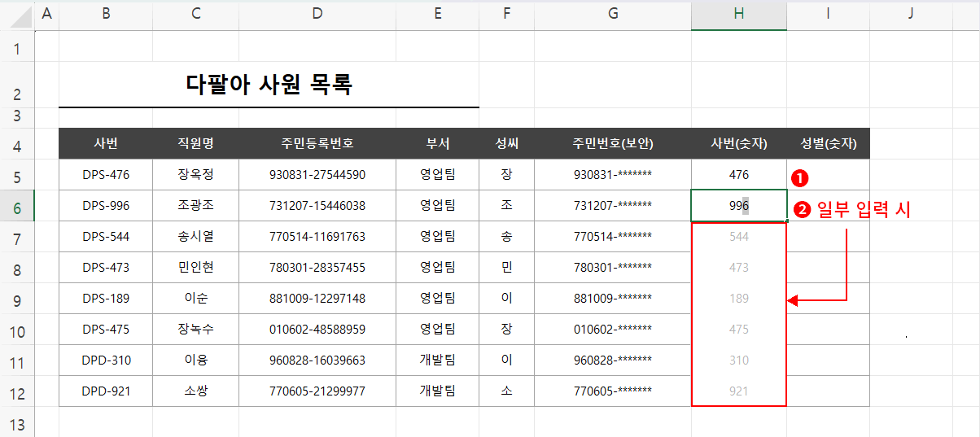Select column C header
The height and width of the screenshot is (437, 980).
(x=196, y=13)
